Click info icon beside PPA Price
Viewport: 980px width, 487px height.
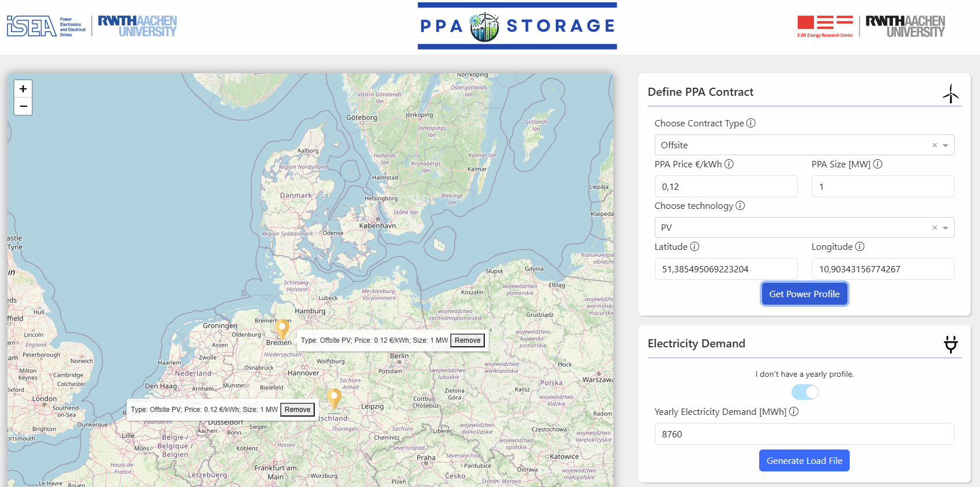[x=729, y=164]
